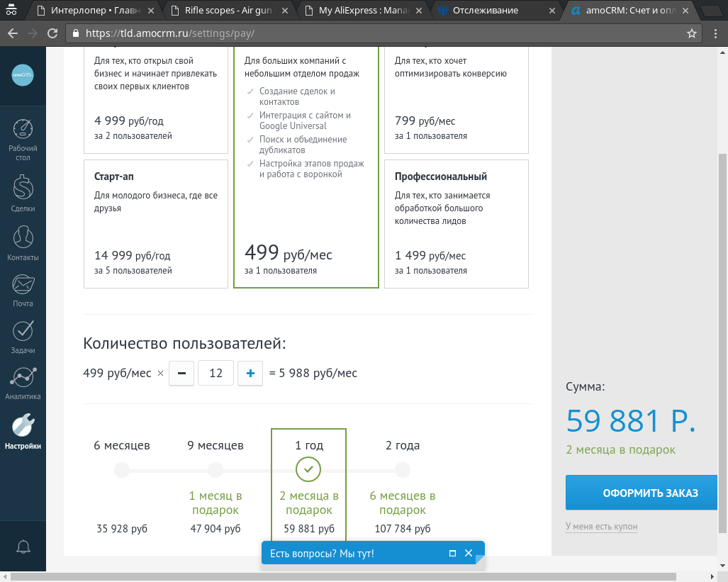728x582 pixels.
Task: Open the Есть вопросы? Мы тут! chat bar
Action: (373, 553)
